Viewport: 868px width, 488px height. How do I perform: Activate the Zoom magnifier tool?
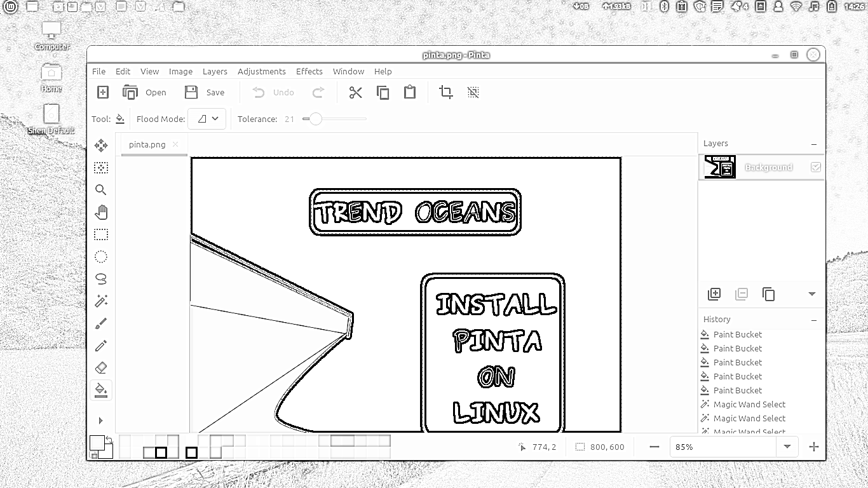(x=101, y=190)
